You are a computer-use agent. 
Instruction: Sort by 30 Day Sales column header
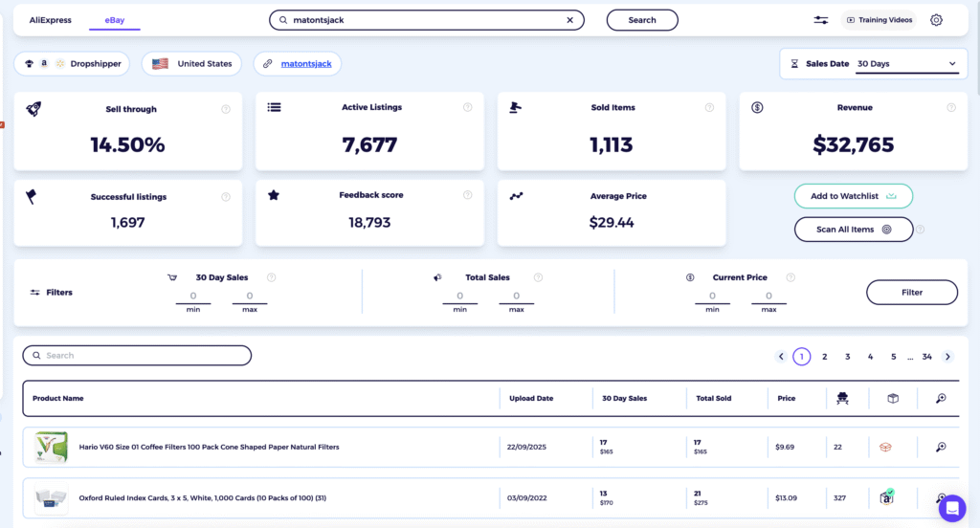click(x=624, y=399)
